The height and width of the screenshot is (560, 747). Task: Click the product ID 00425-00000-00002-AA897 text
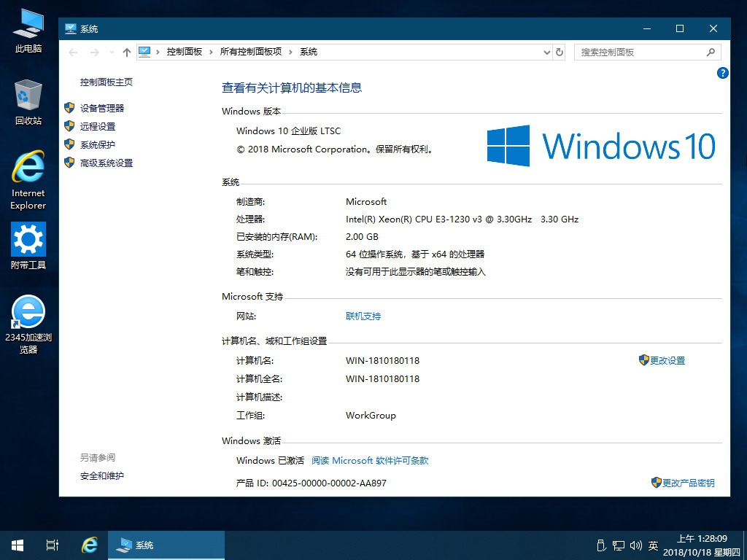tap(329, 483)
